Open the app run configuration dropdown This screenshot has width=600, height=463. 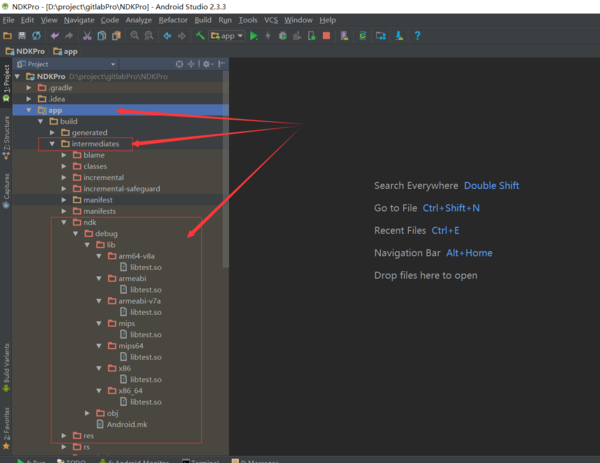point(227,36)
